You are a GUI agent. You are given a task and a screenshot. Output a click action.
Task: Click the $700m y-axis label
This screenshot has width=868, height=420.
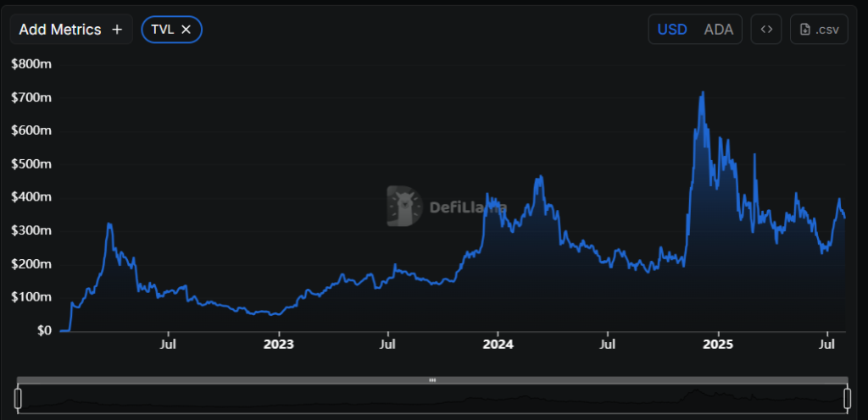tap(31, 98)
